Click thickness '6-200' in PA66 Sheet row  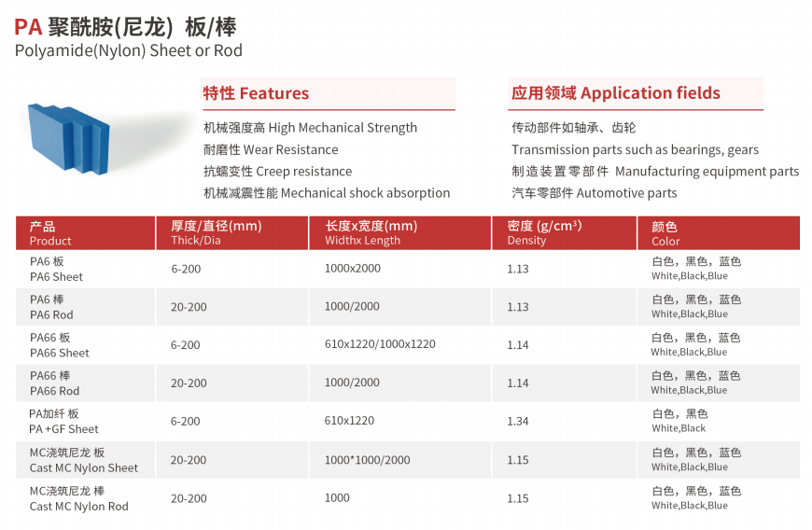(186, 345)
